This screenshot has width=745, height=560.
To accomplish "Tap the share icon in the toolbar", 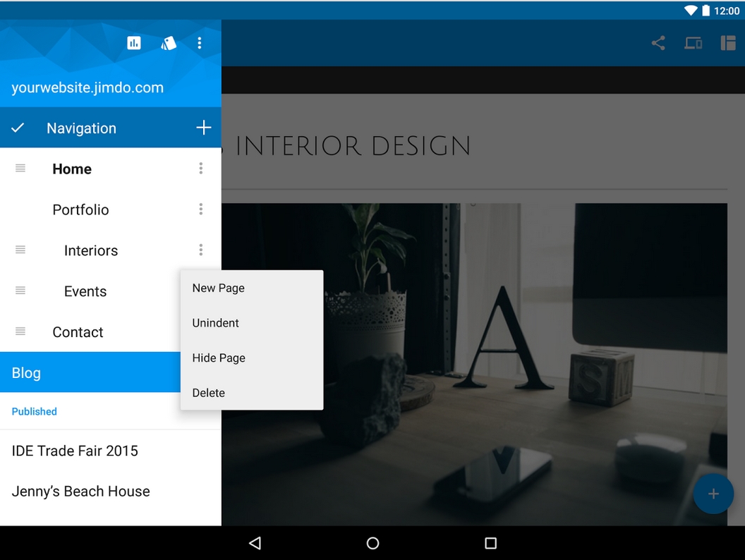I will [x=658, y=43].
